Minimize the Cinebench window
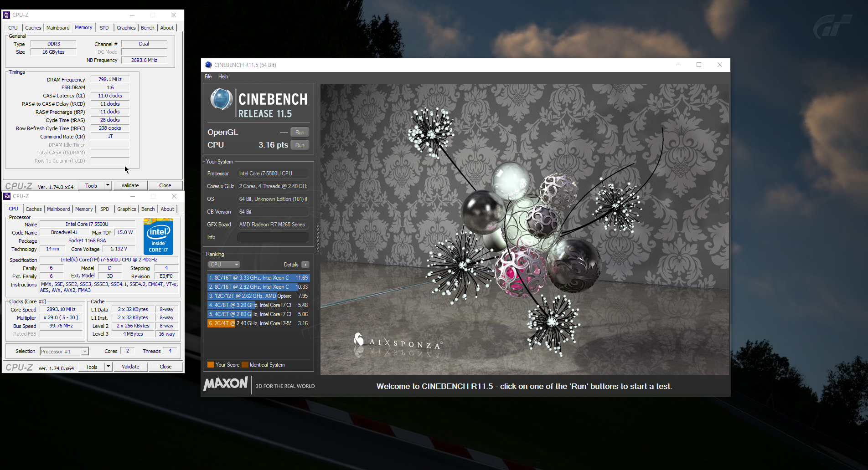The height and width of the screenshot is (470, 868). tap(678, 65)
